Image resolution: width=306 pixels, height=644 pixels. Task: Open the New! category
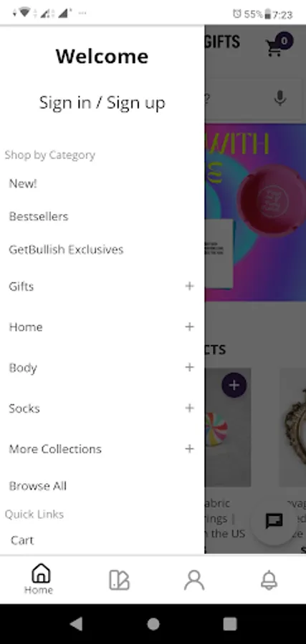coord(23,183)
